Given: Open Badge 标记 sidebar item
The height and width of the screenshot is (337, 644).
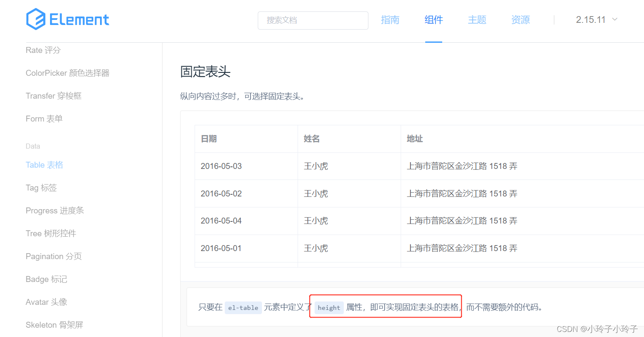Looking at the screenshot, I should 46,279.
